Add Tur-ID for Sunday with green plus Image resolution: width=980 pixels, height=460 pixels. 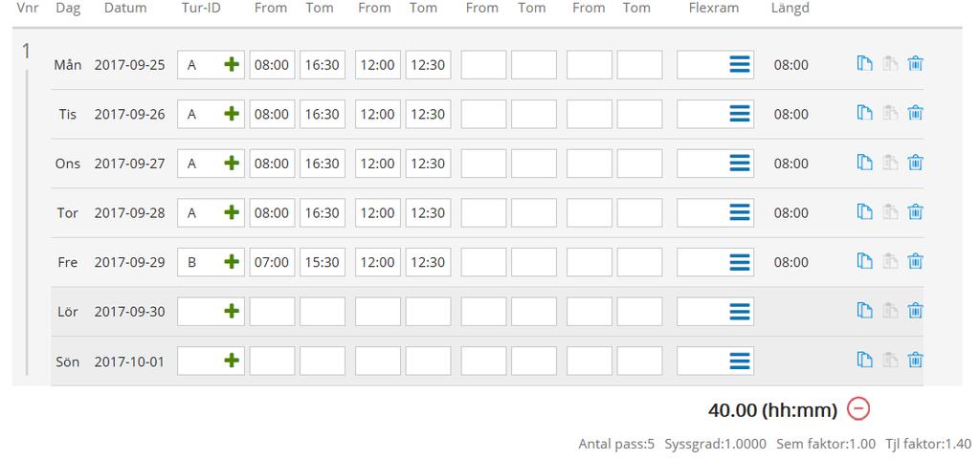(232, 361)
